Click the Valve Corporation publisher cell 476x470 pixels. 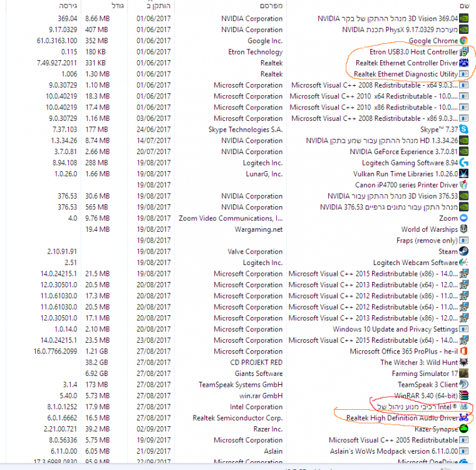[x=255, y=251]
